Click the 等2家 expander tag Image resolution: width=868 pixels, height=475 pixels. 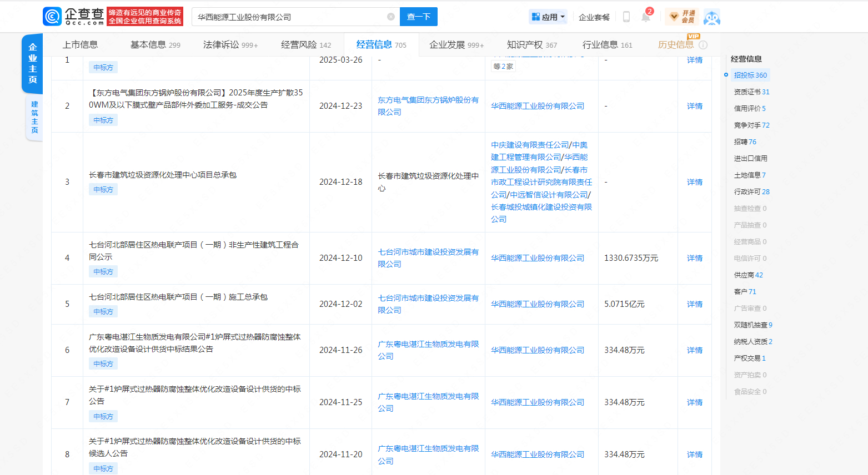(x=503, y=67)
